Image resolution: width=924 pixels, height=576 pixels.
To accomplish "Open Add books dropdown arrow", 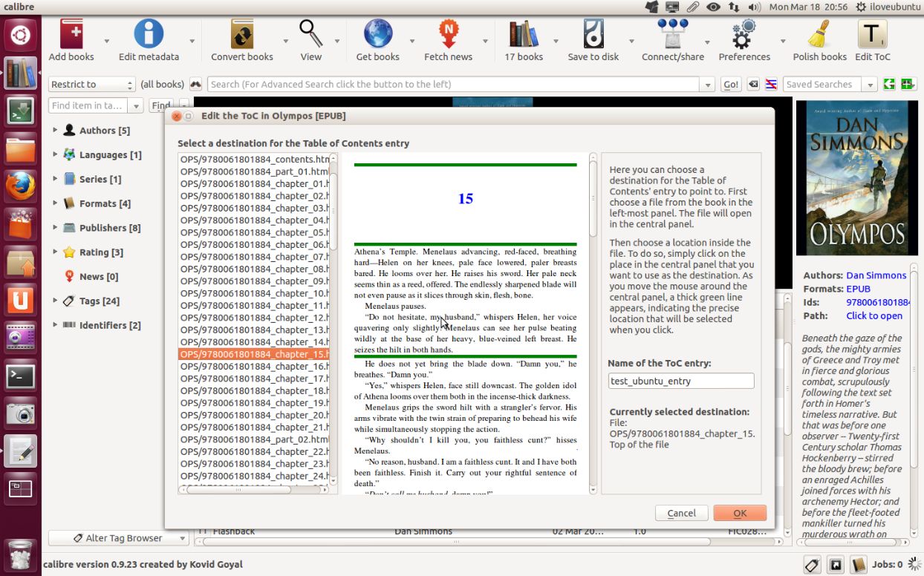I will point(106,41).
